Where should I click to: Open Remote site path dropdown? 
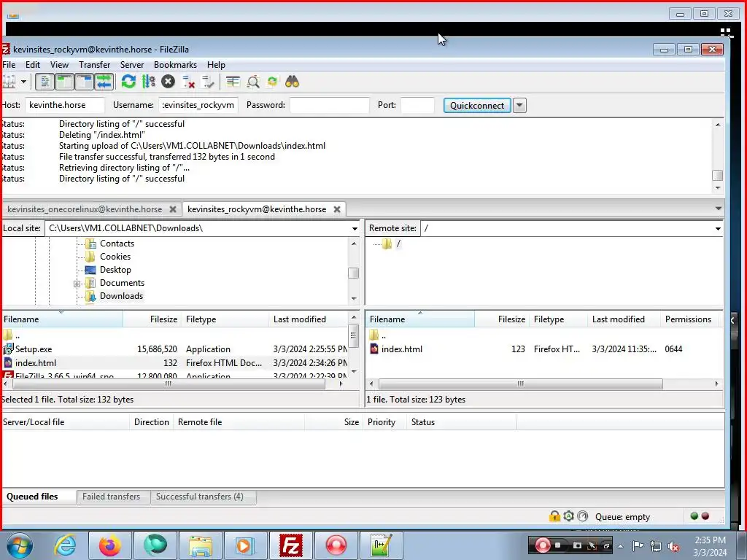point(718,228)
